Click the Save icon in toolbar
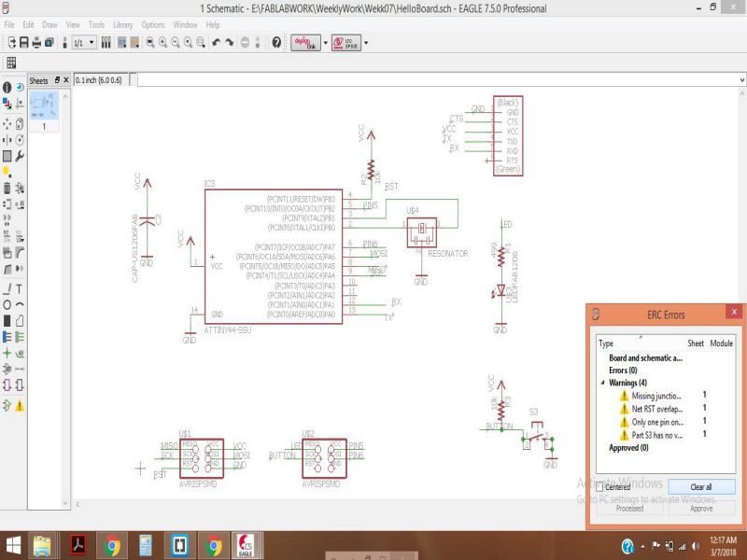The height and width of the screenshot is (560, 747). (24, 42)
